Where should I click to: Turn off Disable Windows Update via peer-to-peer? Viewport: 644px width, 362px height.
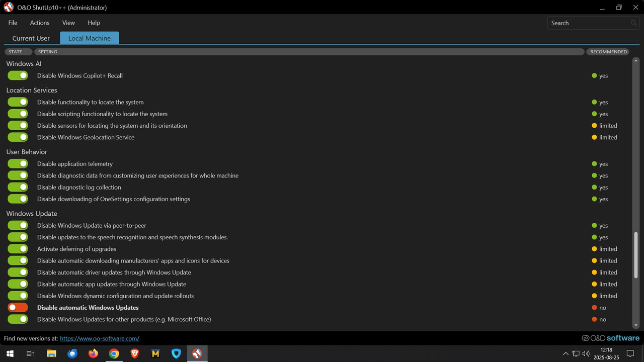(18, 225)
